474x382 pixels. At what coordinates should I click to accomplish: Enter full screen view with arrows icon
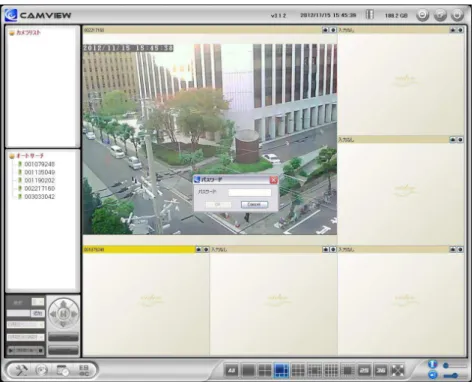click(397, 370)
